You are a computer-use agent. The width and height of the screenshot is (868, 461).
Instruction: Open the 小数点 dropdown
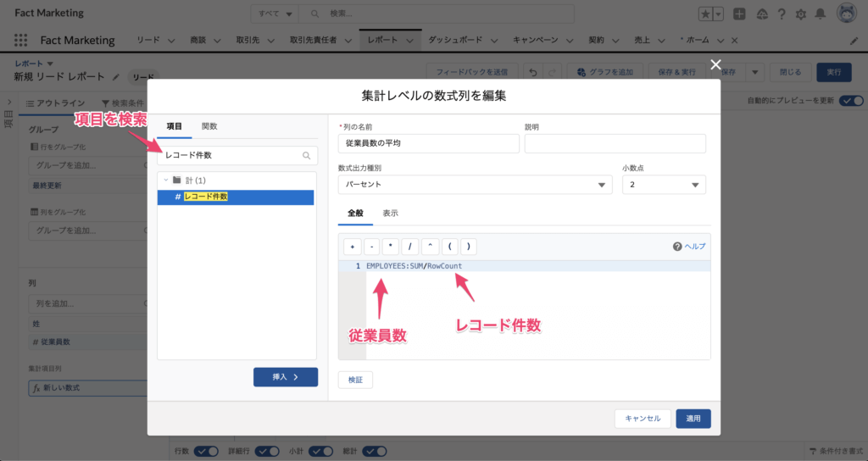coord(664,184)
